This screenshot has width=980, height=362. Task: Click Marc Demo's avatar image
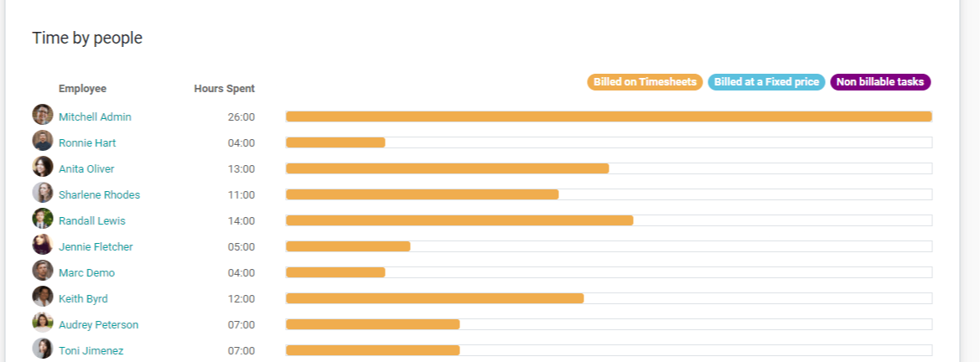point(43,271)
